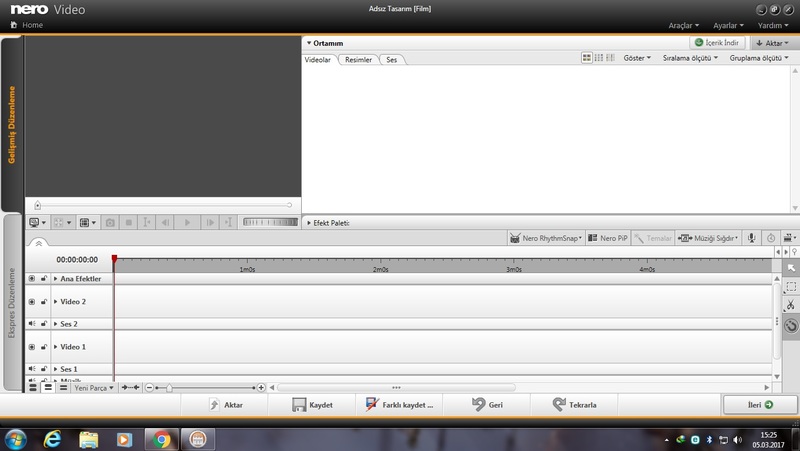Click the circular ripple tool icon
Screen dimensions: 800x451
click(791, 325)
